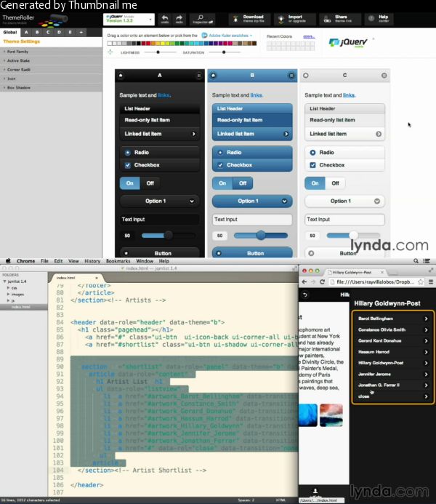Open Adobe Kuler swatches dropdown

227,36
